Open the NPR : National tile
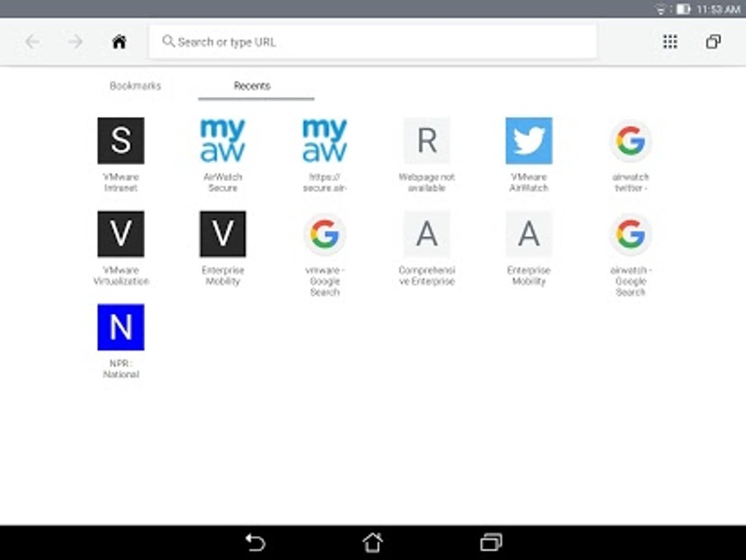The image size is (746, 560). click(121, 327)
